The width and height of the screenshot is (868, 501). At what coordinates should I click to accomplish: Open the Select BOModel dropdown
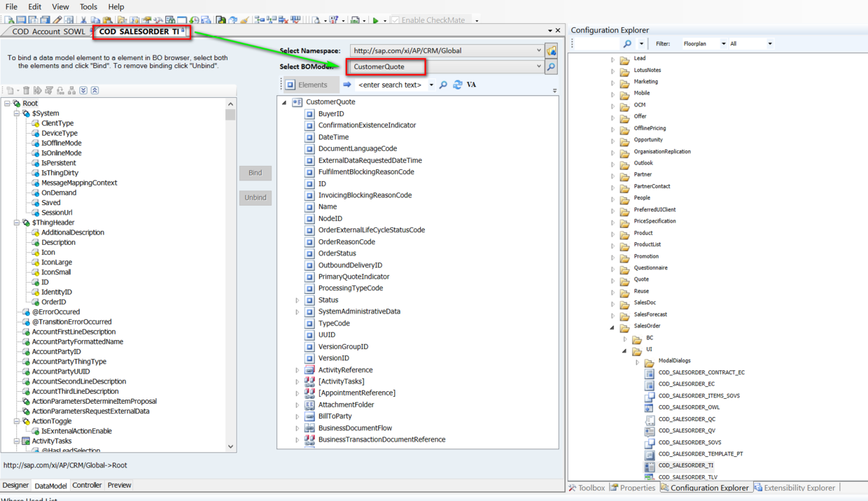538,66
